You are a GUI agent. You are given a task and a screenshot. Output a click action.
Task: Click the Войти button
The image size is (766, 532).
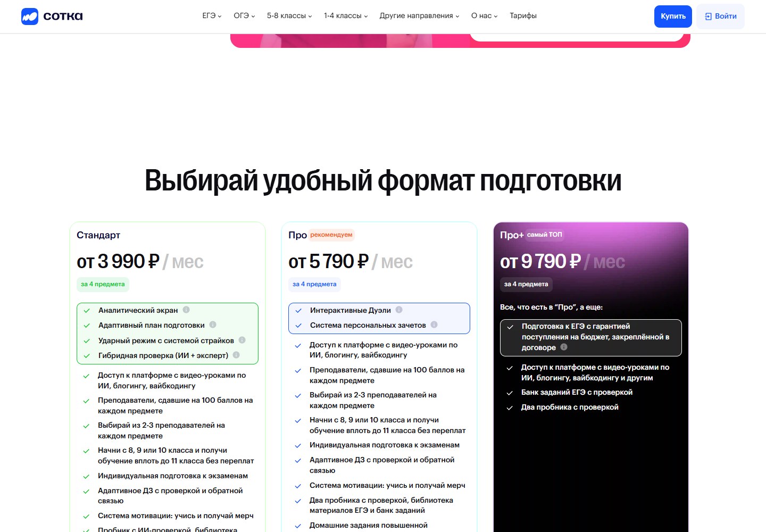720,16
